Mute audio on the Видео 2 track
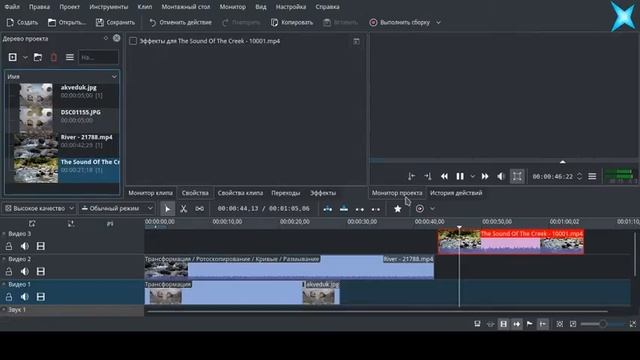The width and height of the screenshot is (640, 360). (x=25, y=271)
